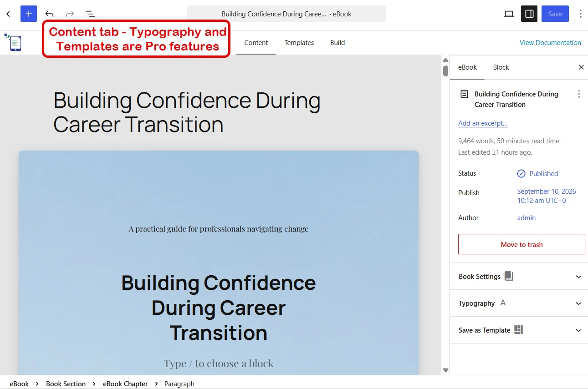Click the Add an excerpt link

click(483, 123)
